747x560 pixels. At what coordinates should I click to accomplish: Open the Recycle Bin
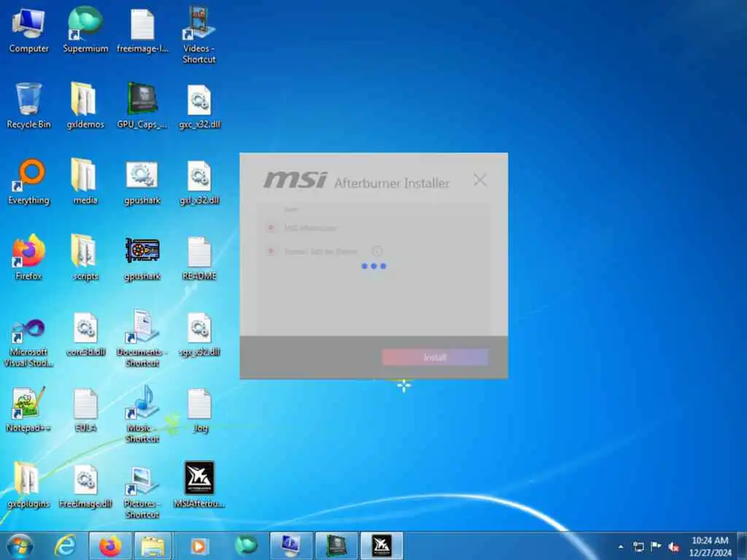click(28, 106)
